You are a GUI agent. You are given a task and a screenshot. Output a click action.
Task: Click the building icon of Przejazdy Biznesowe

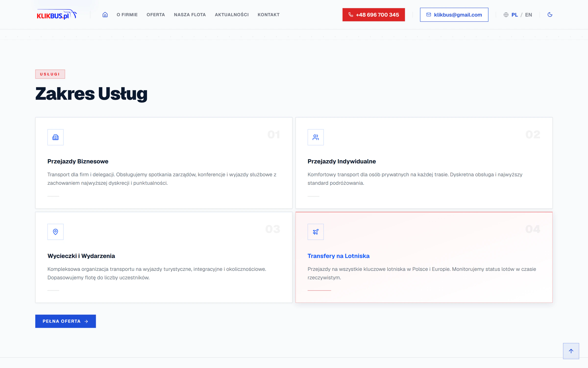coord(55,137)
